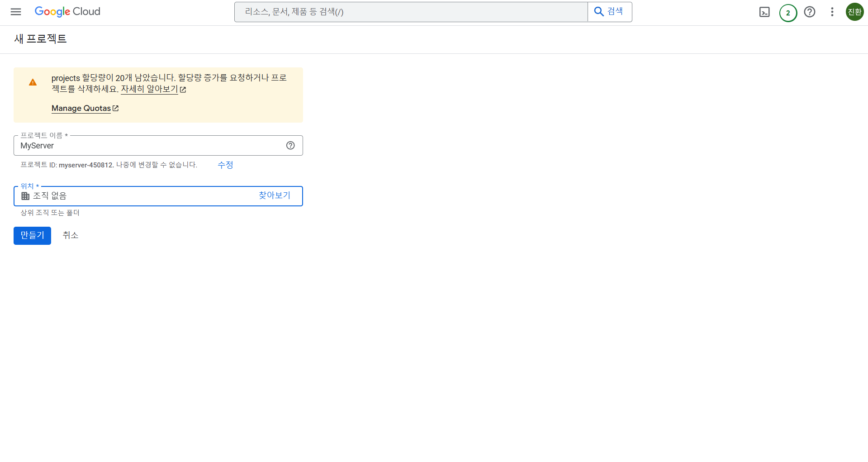Click 수정 to edit the project ID
868x462 pixels.
[225, 165]
